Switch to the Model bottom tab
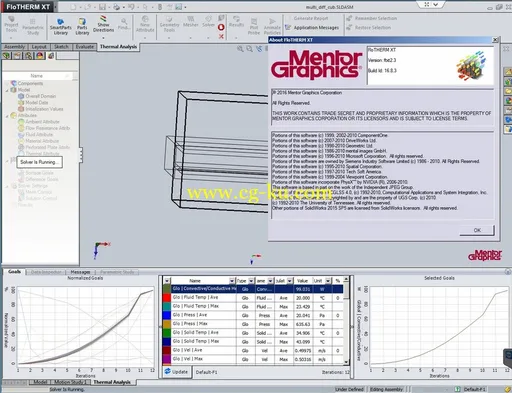This screenshot has height=393, width=512. (x=40, y=382)
